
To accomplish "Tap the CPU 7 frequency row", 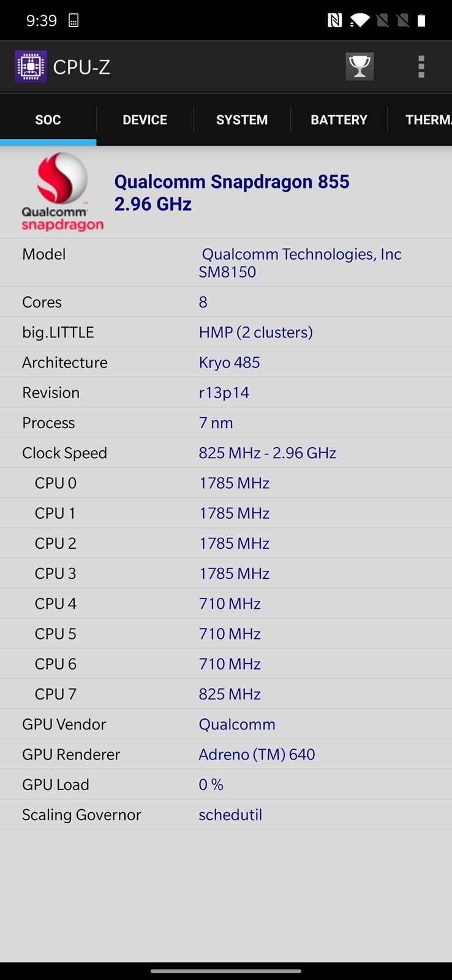I will point(226,695).
